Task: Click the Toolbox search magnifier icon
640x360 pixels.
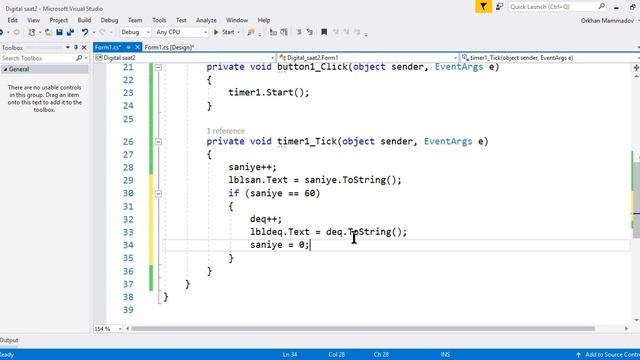Action: (79, 58)
